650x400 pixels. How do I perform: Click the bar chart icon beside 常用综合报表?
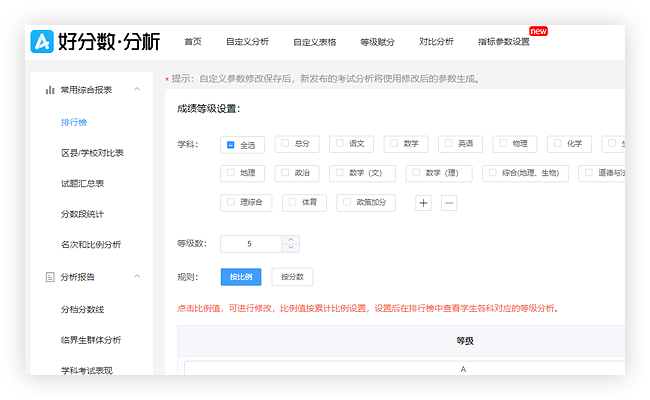tap(49, 90)
